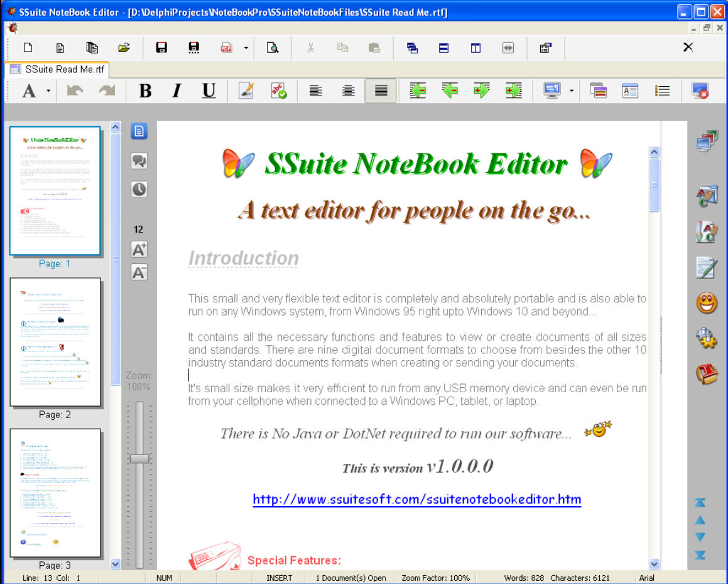Copy the selected text
Viewport: 728px width, 584px height.
[342, 47]
